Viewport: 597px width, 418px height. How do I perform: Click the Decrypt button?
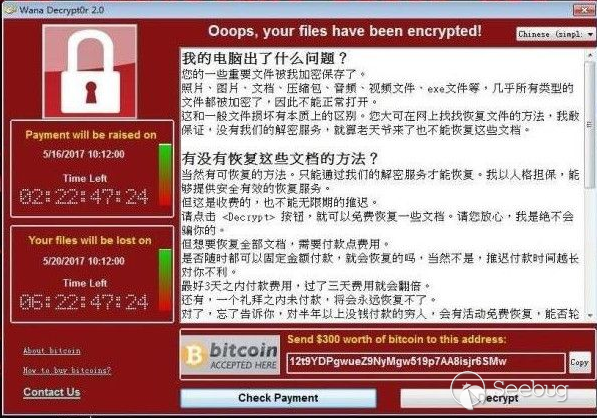498,398
